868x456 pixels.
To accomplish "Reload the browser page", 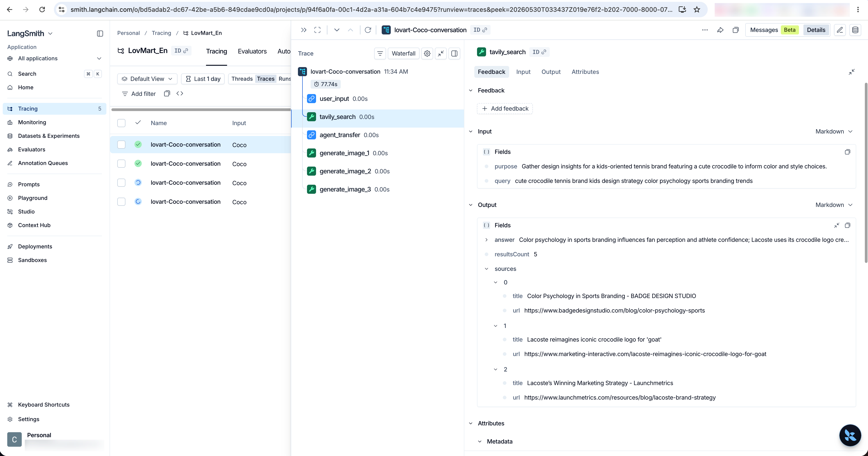I will (42, 10).
